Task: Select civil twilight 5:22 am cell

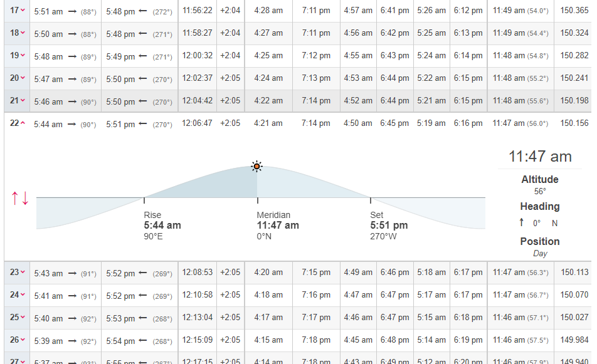Action: pos(431,78)
